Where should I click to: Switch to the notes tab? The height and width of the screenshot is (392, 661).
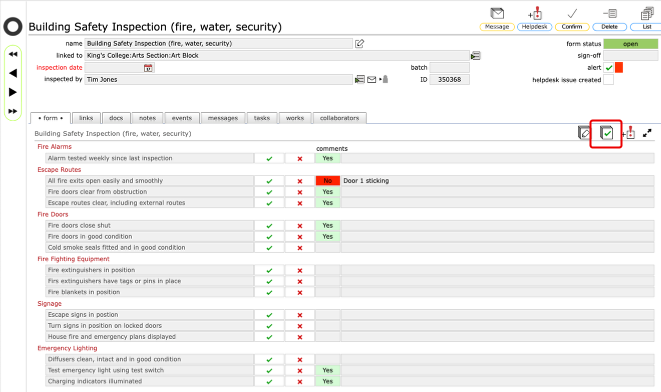[148, 118]
